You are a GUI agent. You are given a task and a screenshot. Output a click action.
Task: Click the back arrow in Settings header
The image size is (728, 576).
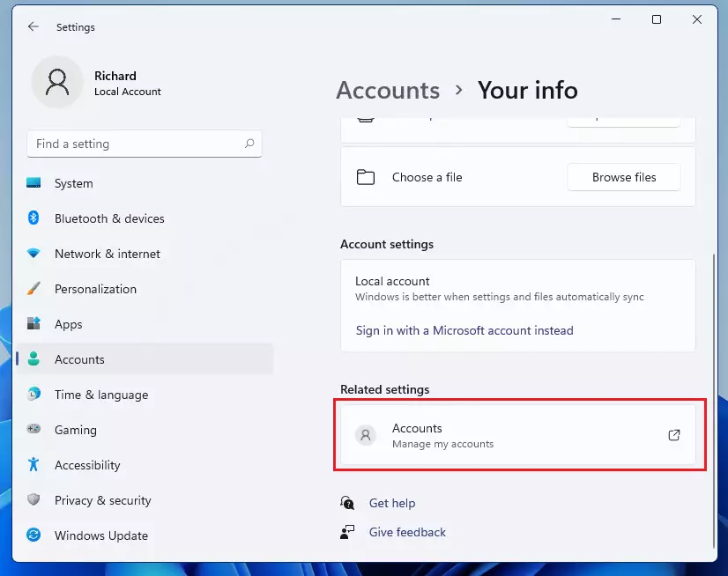pyautogui.click(x=33, y=27)
